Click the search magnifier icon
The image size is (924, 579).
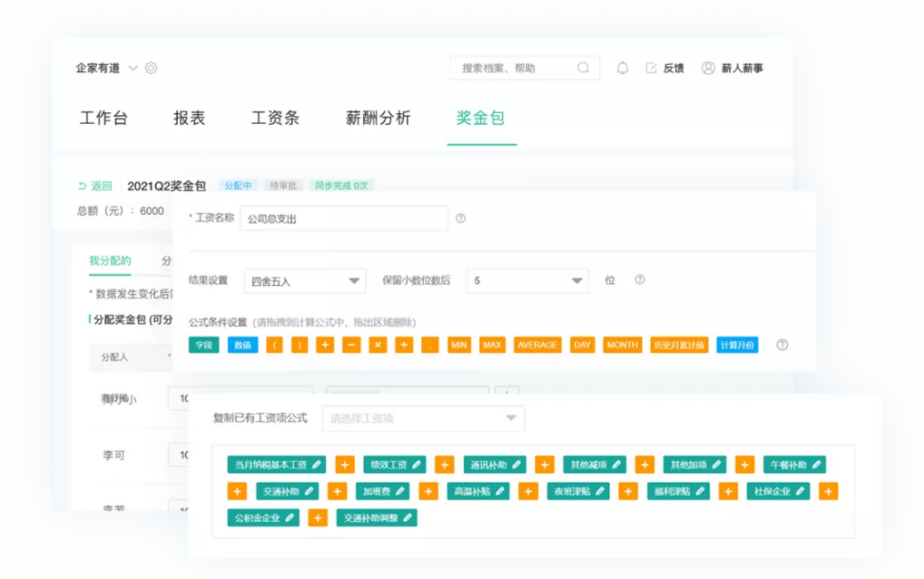coord(584,68)
